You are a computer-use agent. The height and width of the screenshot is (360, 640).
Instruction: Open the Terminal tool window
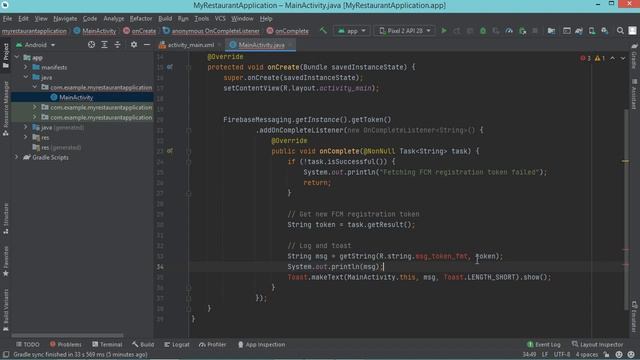coord(107,344)
